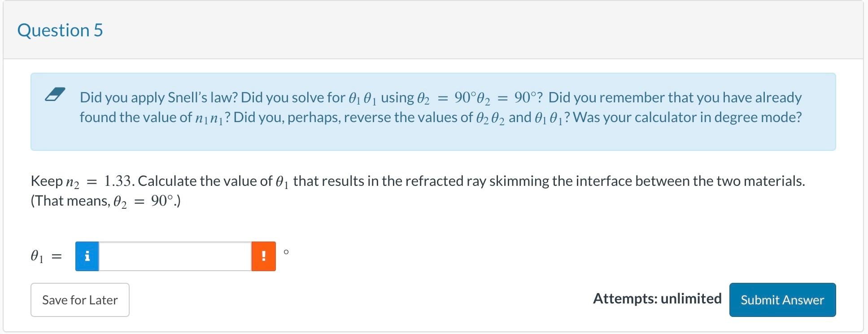Click the Attempts: unlimited label

657,298
